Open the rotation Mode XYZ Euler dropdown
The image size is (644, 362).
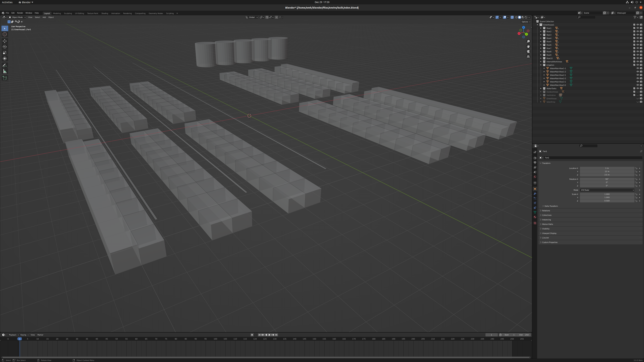click(607, 190)
